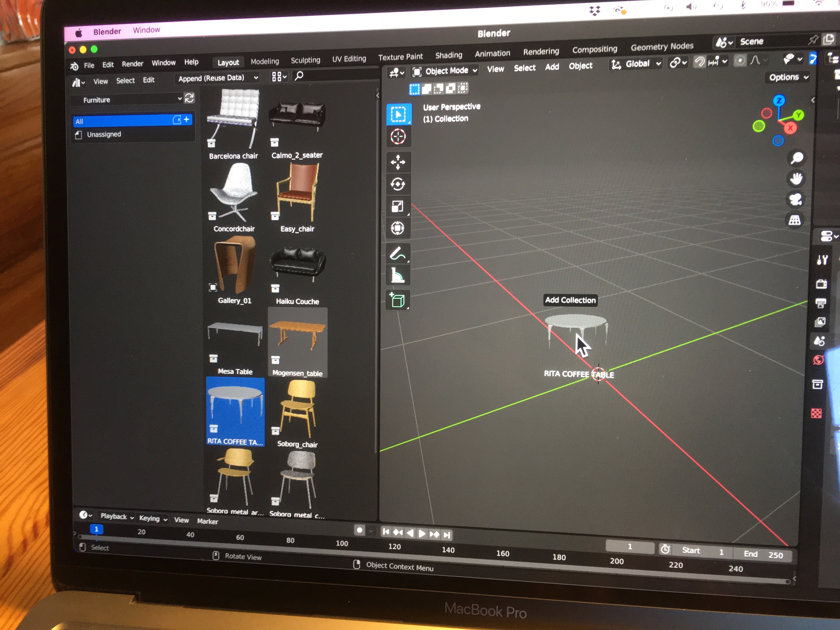Image resolution: width=840 pixels, height=630 pixels.
Task: Select the Move tool in viewport toolbar
Action: point(398,162)
